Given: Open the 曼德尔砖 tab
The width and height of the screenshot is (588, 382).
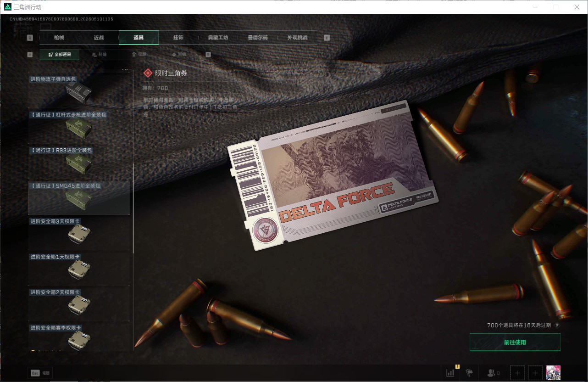Looking at the screenshot, I should (258, 38).
